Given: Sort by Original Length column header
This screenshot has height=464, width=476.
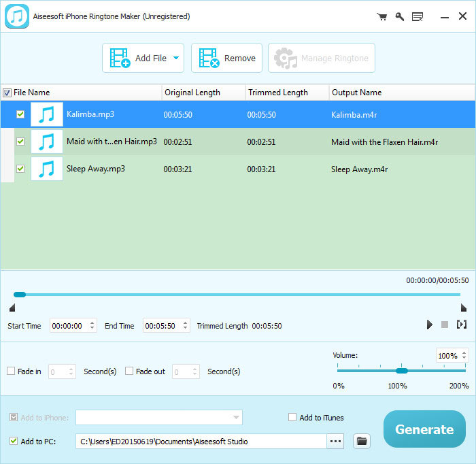Looking at the screenshot, I should click(203, 93).
